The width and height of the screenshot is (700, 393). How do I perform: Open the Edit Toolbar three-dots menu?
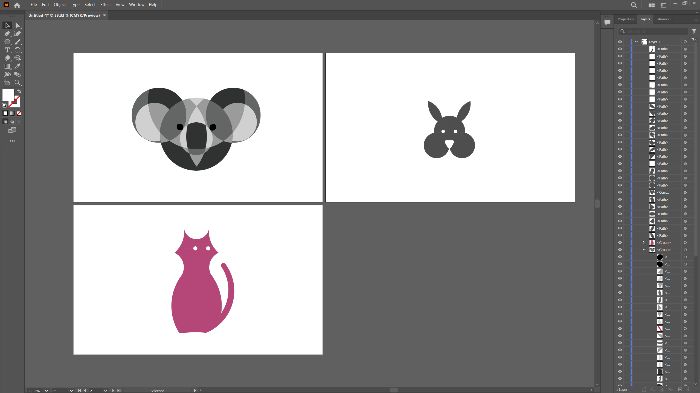tap(12, 141)
